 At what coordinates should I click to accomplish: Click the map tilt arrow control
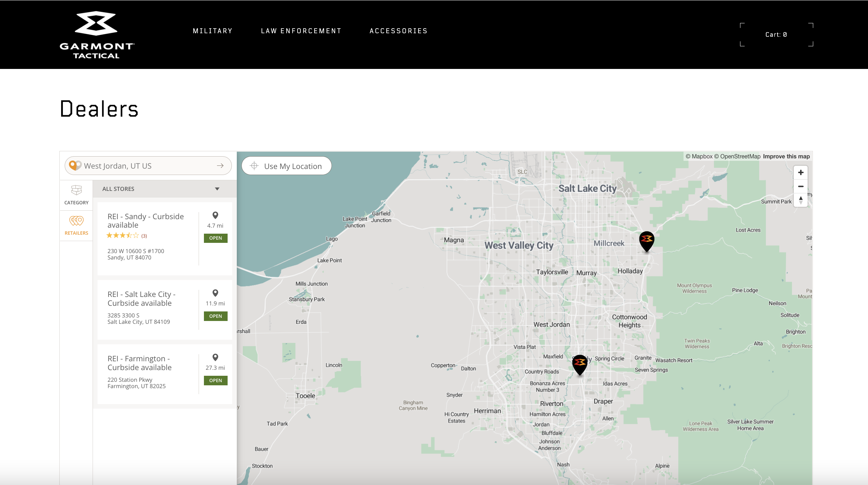(x=801, y=200)
